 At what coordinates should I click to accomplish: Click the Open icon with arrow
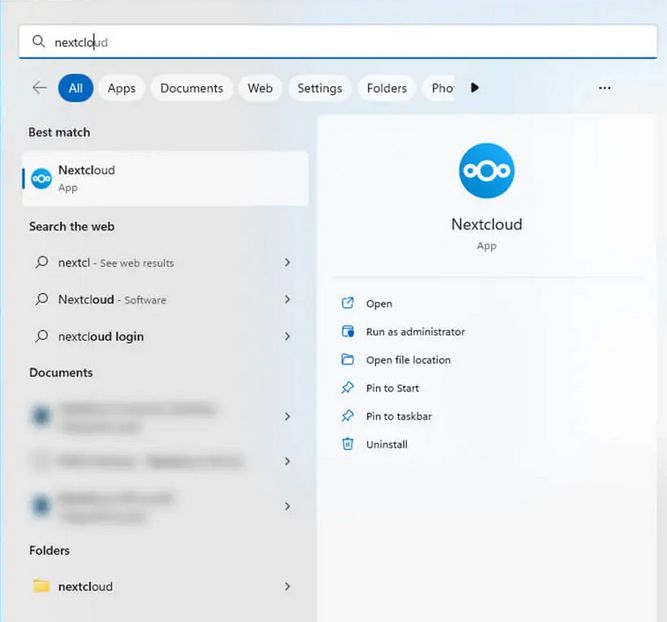pos(348,303)
